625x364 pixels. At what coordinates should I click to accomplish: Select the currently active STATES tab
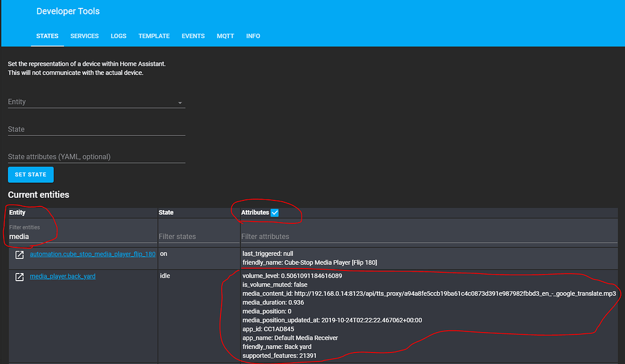pyautogui.click(x=47, y=36)
